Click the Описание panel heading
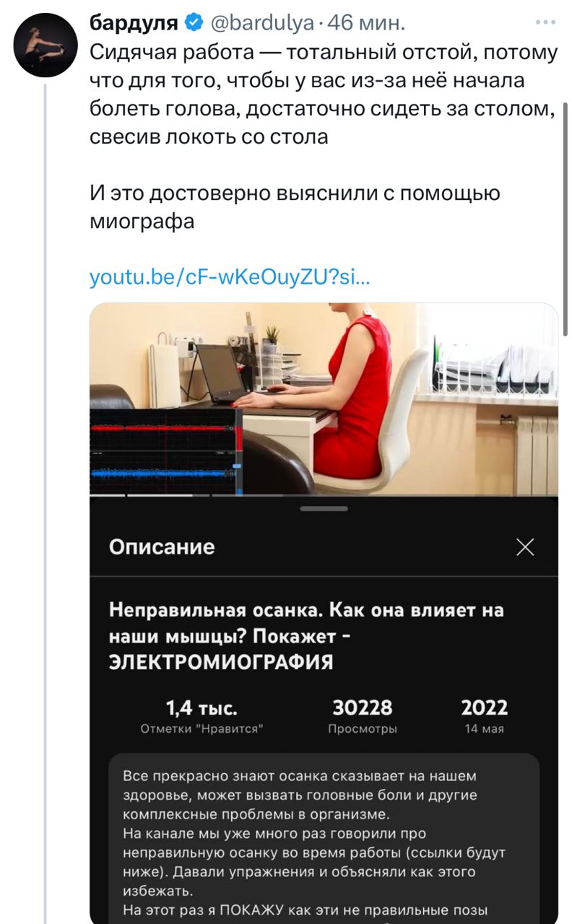Image resolution: width=572 pixels, height=924 pixels. tap(162, 547)
